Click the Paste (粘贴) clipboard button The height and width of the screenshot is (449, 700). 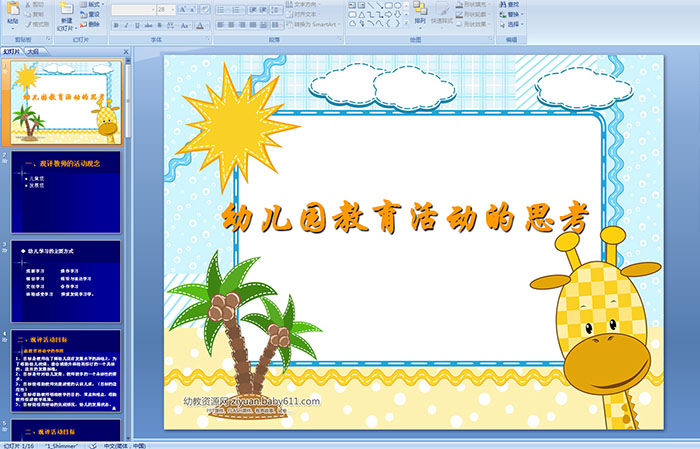point(13,16)
